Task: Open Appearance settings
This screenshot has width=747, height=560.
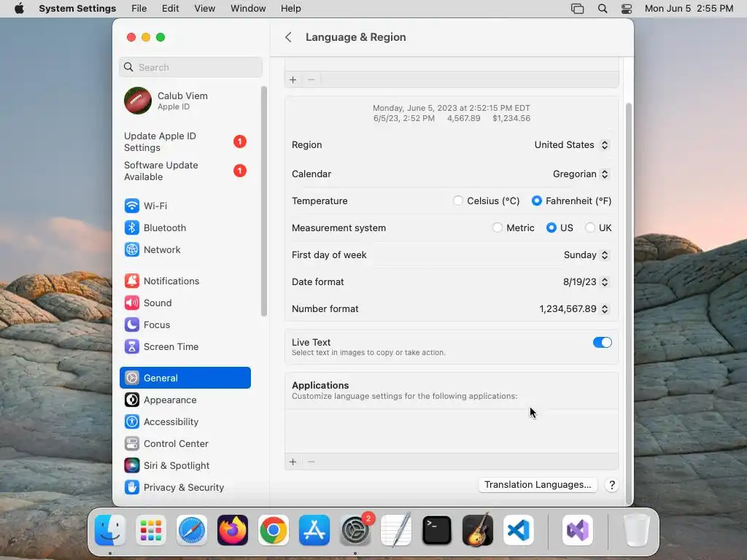Action: (x=185, y=400)
